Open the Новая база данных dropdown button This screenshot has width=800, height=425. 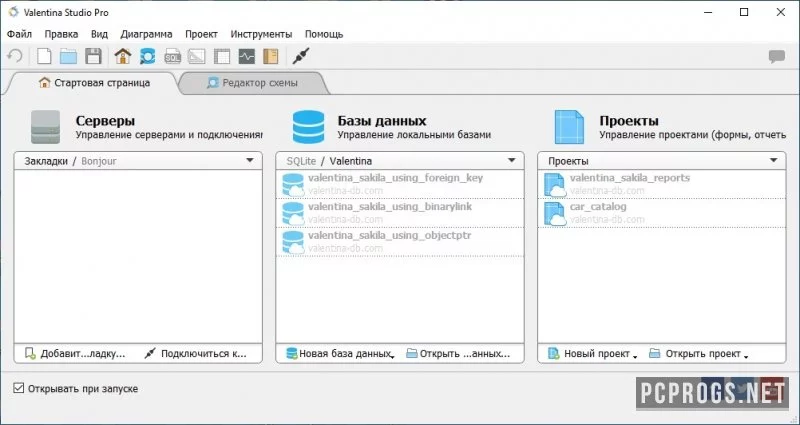point(340,354)
